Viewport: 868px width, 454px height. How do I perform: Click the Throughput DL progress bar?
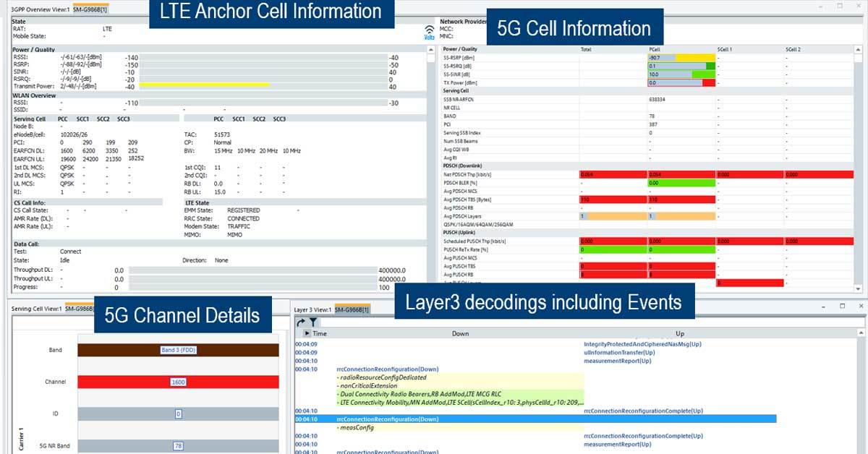[252, 270]
